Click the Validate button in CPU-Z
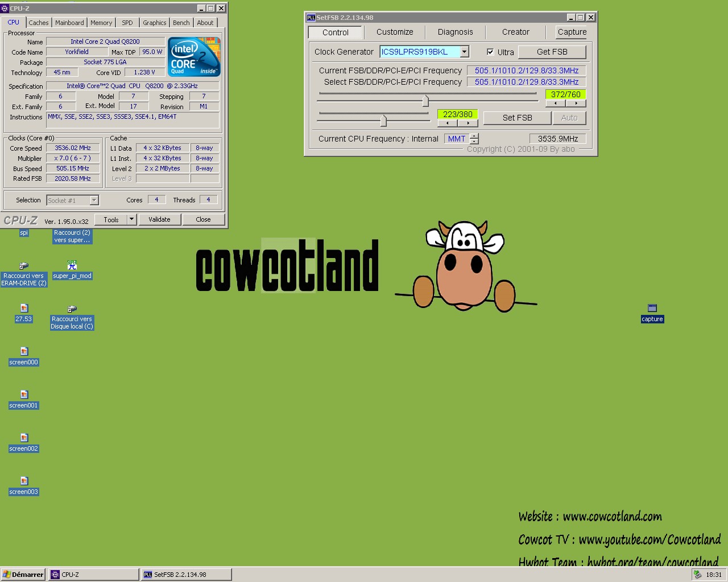 tap(159, 219)
